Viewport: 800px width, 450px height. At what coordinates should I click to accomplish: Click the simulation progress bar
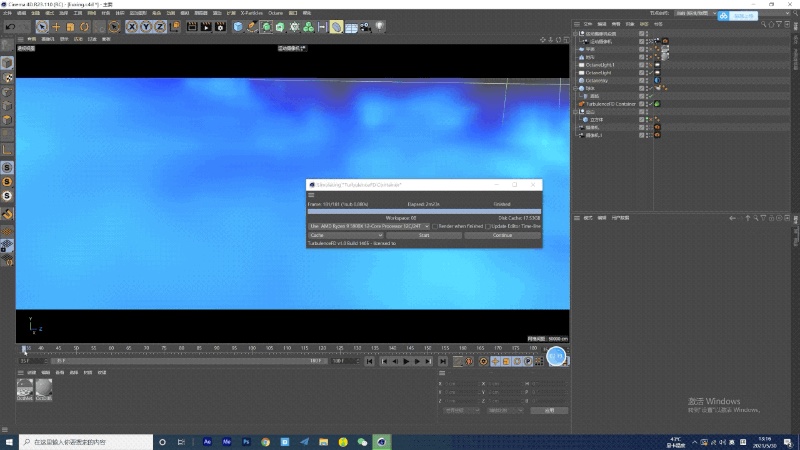(x=424, y=211)
